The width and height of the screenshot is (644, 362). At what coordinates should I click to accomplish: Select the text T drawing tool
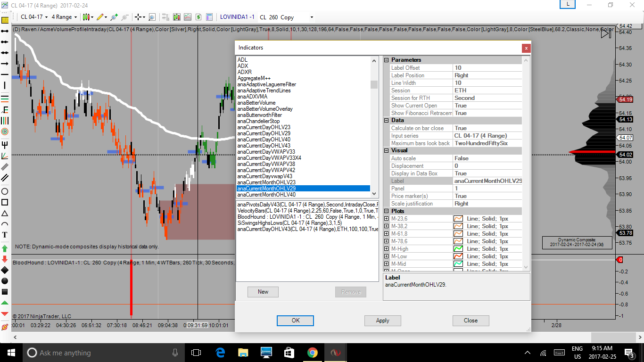coord(5,235)
